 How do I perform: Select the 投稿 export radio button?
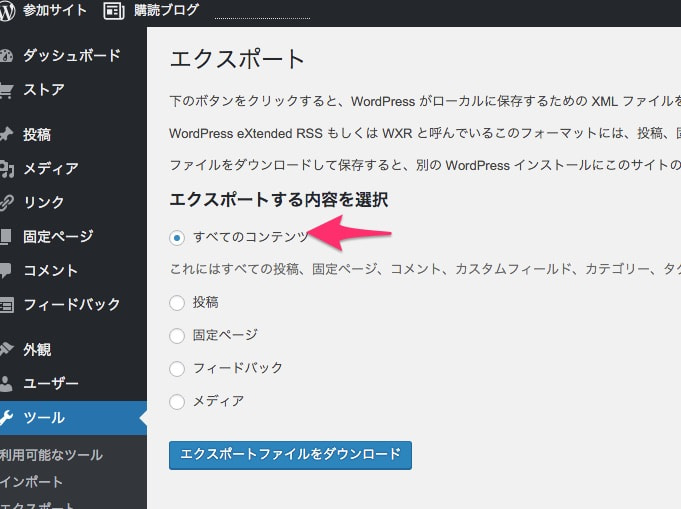[x=177, y=303]
